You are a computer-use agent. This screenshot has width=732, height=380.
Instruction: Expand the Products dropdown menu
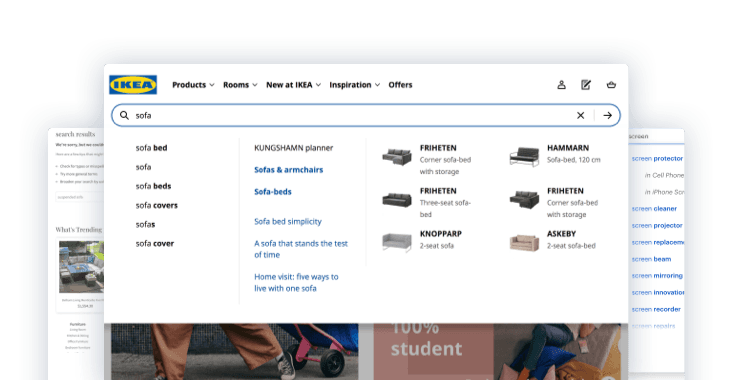(193, 85)
